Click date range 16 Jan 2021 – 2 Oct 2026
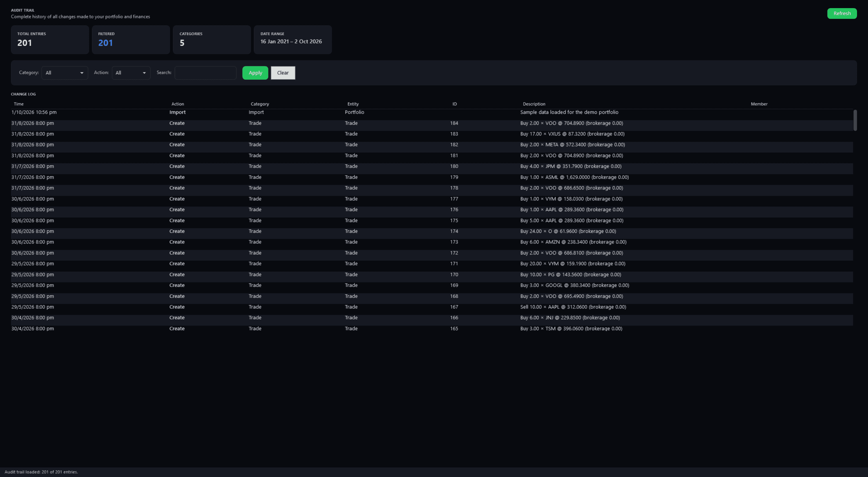The height and width of the screenshot is (477, 868). point(291,41)
